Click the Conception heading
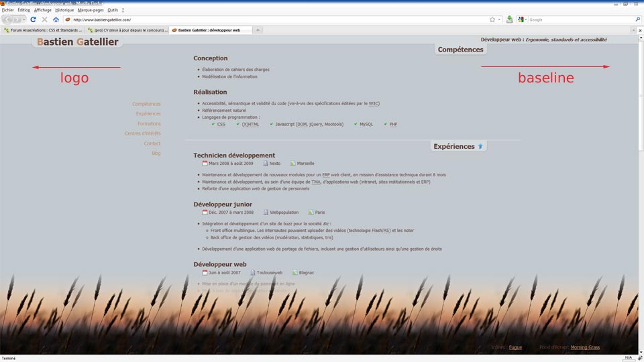The height and width of the screenshot is (362, 644). [210, 58]
